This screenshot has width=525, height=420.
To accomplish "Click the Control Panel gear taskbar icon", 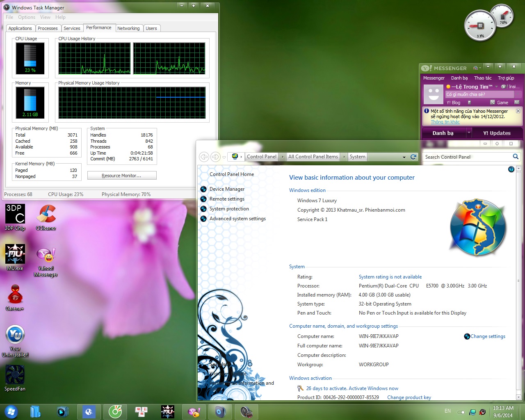I will 220,411.
